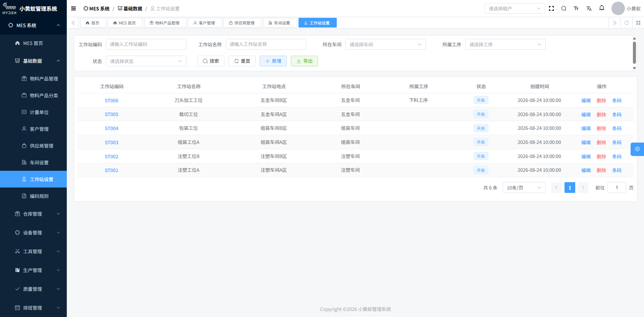This screenshot has width=644, height=317.
Task: Open the notification bell icon
Action: (602, 8)
